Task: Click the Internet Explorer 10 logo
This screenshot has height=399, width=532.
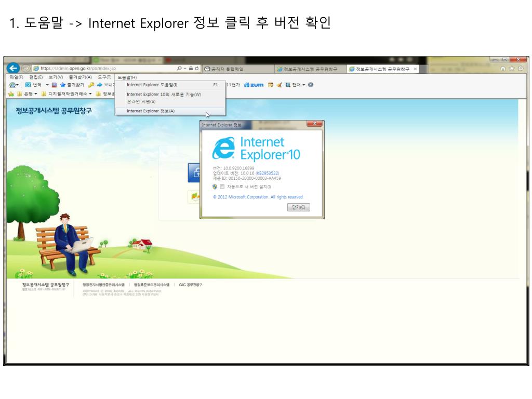Action: tap(257, 148)
